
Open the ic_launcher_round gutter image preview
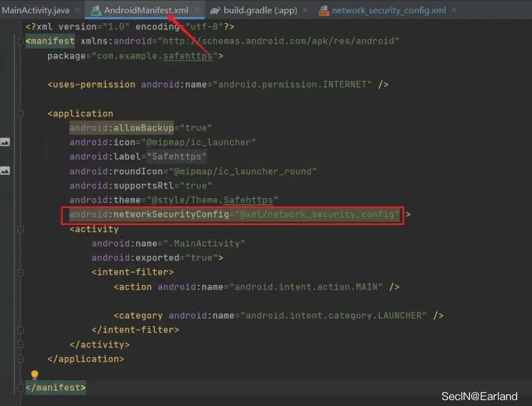[5, 171]
